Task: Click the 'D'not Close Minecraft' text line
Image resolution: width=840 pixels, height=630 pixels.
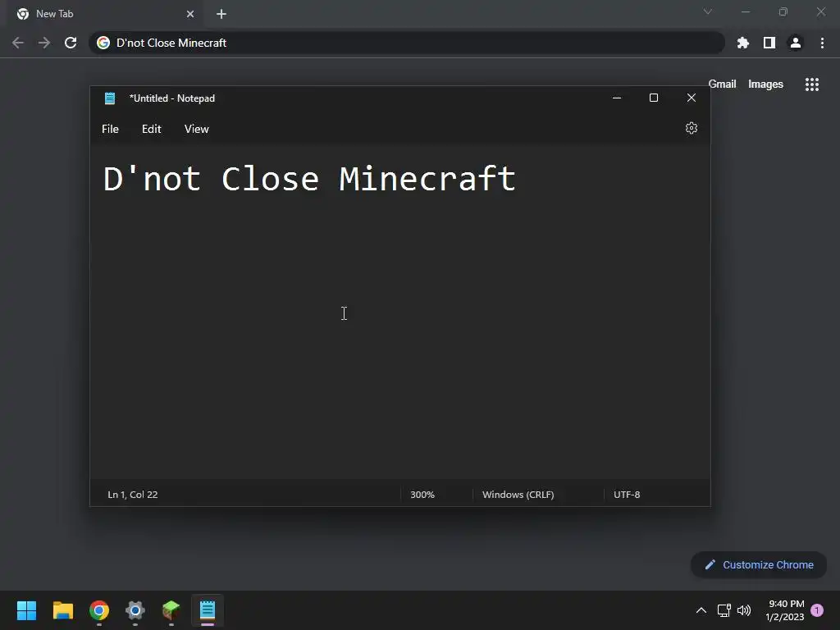Action: (x=309, y=178)
